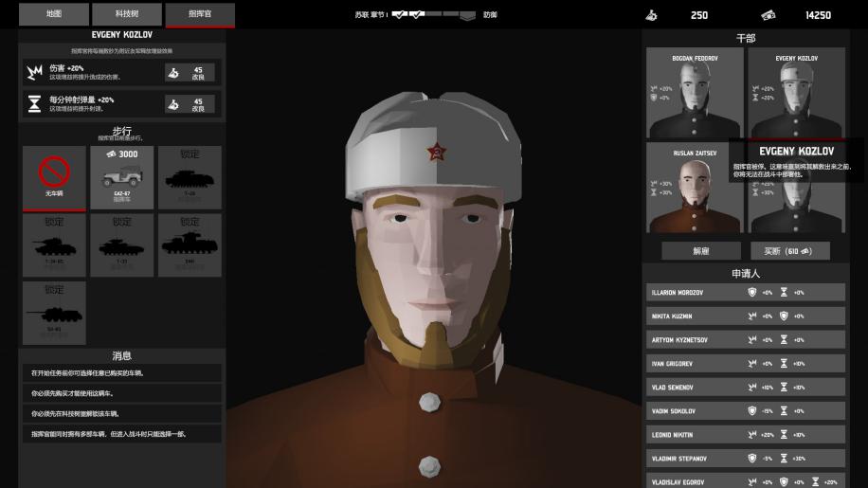Click the 伤害 +20% damage burst icon
Viewport: 868px width, 488px height.
click(35, 72)
